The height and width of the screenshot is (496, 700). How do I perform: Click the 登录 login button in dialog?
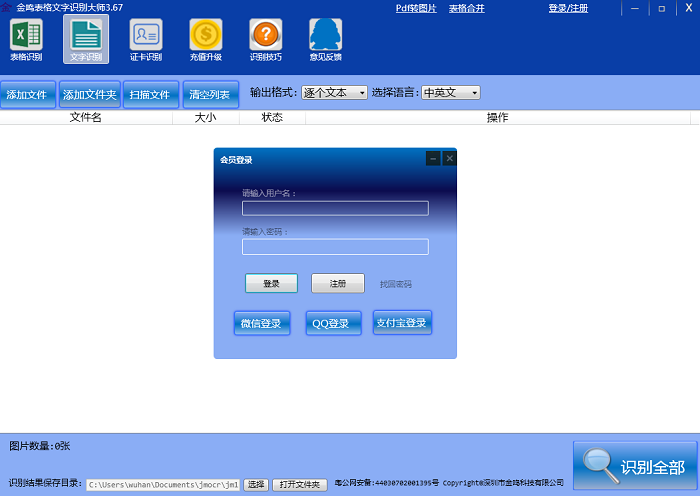click(x=271, y=283)
